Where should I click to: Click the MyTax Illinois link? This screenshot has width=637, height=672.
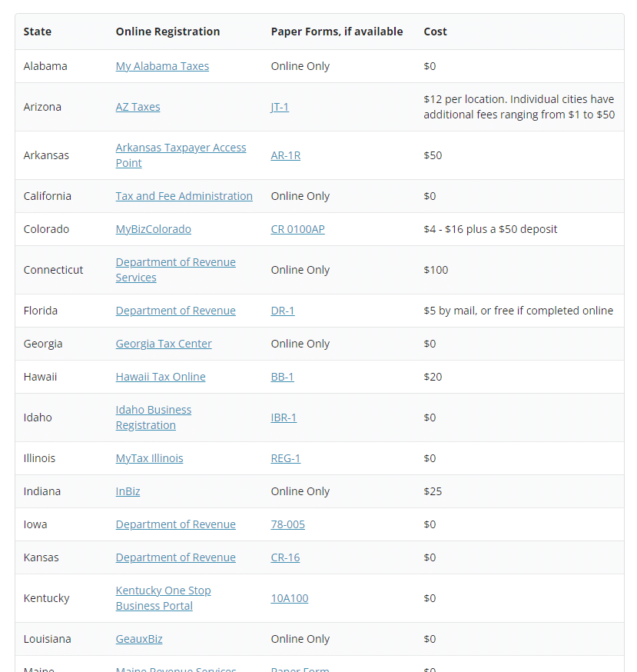149,458
